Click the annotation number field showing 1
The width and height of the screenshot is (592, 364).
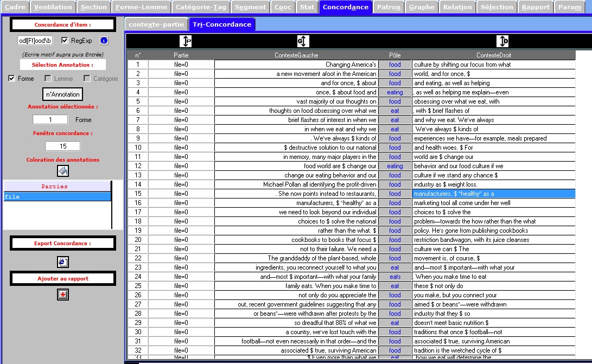coord(50,120)
